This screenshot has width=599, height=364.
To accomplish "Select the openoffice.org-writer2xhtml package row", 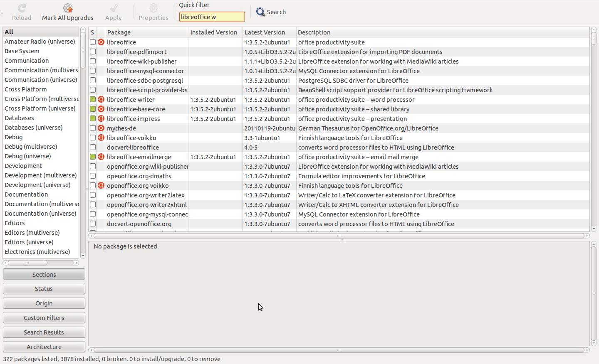I will [x=339, y=204].
